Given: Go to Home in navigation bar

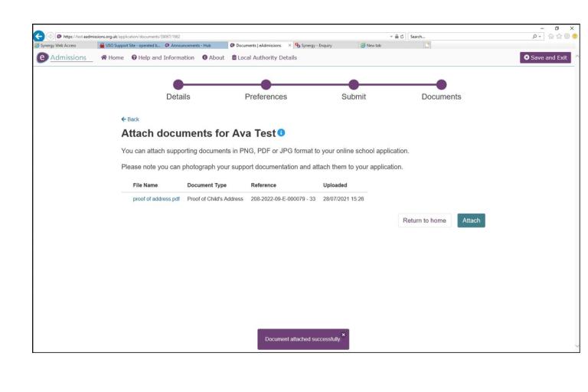Looking at the screenshot, I should point(113,57).
